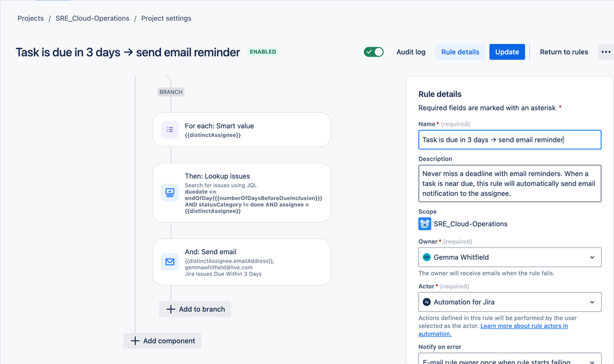Open the Audit log
614x364 pixels.
[411, 52]
